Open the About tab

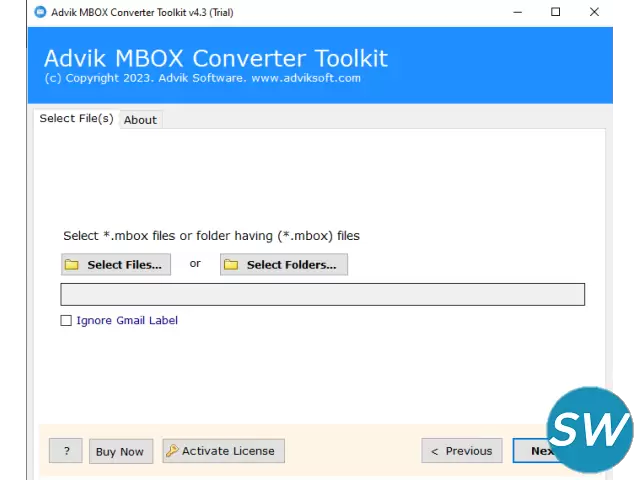[140, 120]
